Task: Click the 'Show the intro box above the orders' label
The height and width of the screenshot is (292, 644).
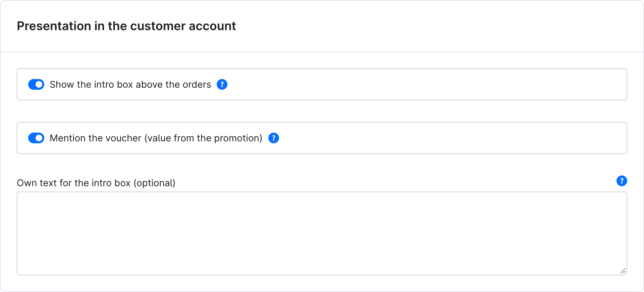Action: [130, 84]
